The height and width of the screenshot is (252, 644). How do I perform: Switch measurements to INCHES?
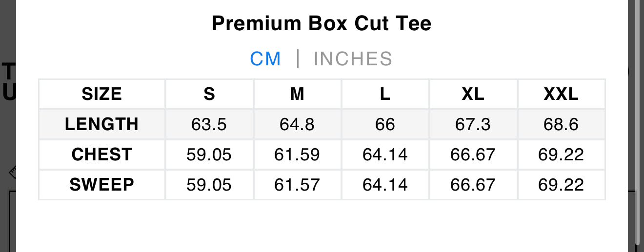[353, 59]
